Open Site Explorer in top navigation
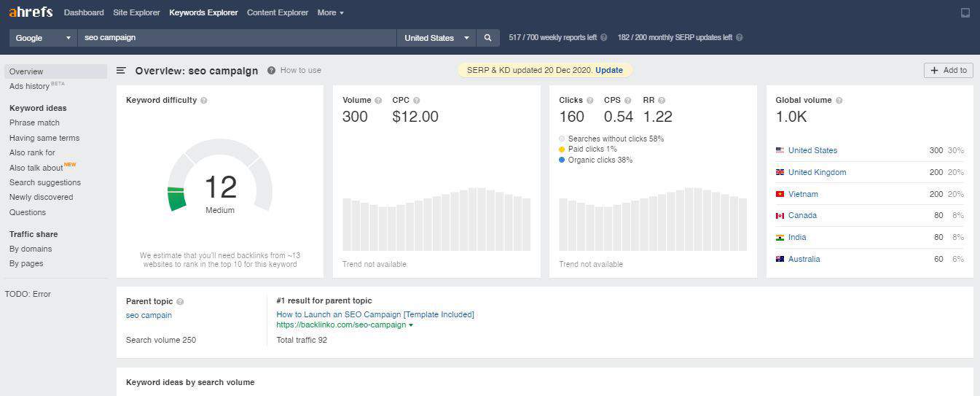980x396 pixels. (x=136, y=12)
